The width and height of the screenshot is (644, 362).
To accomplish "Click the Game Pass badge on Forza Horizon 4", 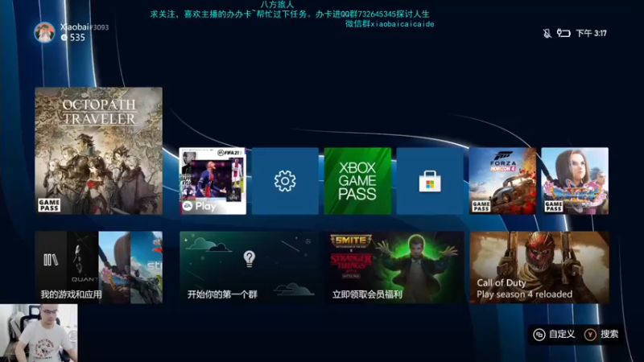I will pos(481,206).
